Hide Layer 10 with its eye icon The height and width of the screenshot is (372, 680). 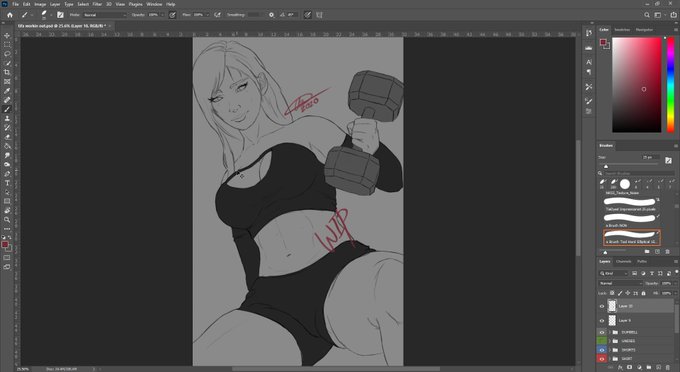602,306
